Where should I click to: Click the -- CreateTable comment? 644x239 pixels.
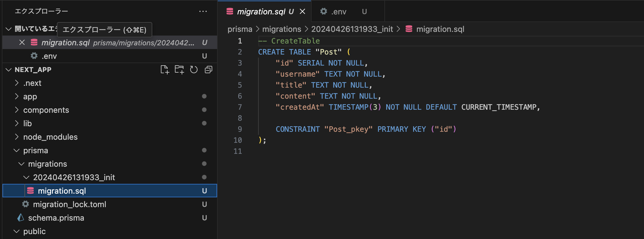[289, 41]
